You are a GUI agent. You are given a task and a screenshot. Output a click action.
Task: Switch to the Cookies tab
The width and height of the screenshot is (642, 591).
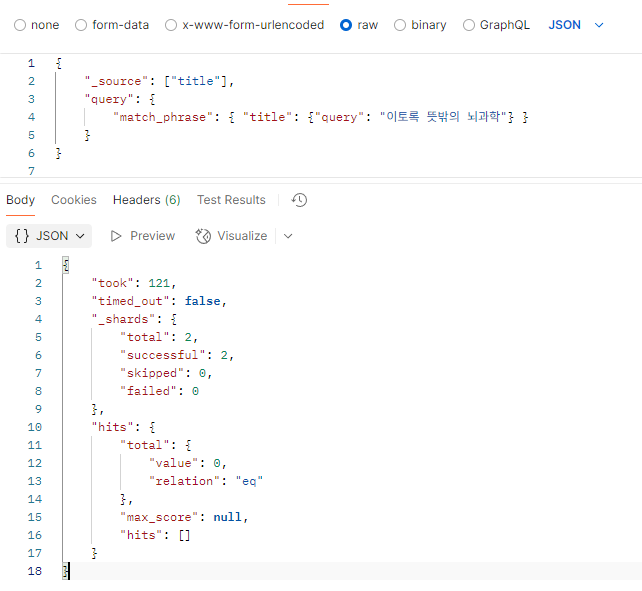point(74,200)
